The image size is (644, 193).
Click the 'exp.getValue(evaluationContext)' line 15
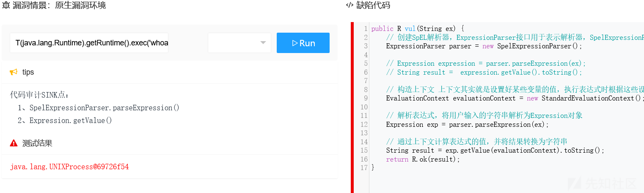pos(495,151)
